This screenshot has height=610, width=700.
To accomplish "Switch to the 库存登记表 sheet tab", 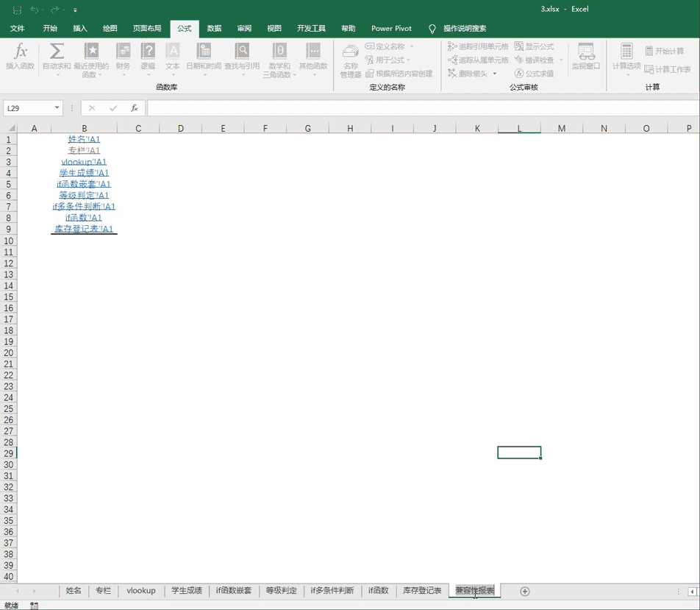I will click(x=422, y=591).
